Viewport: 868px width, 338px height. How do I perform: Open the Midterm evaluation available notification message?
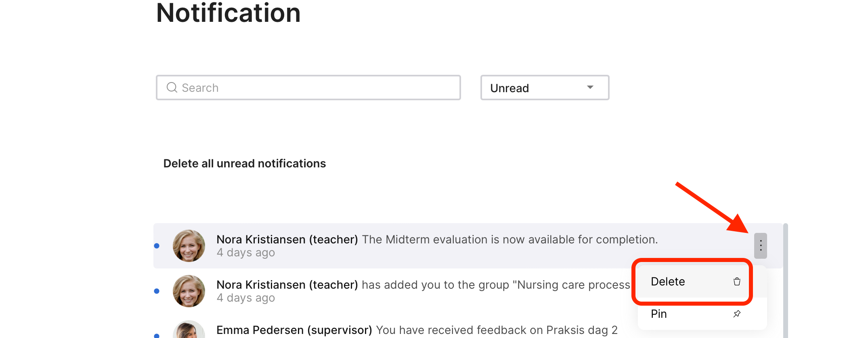(509, 240)
